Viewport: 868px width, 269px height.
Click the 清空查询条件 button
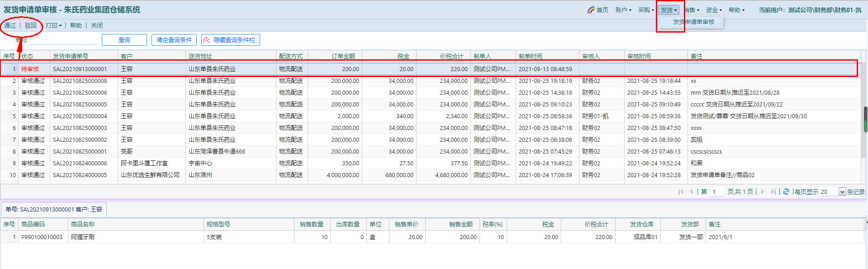click(174, 40)
